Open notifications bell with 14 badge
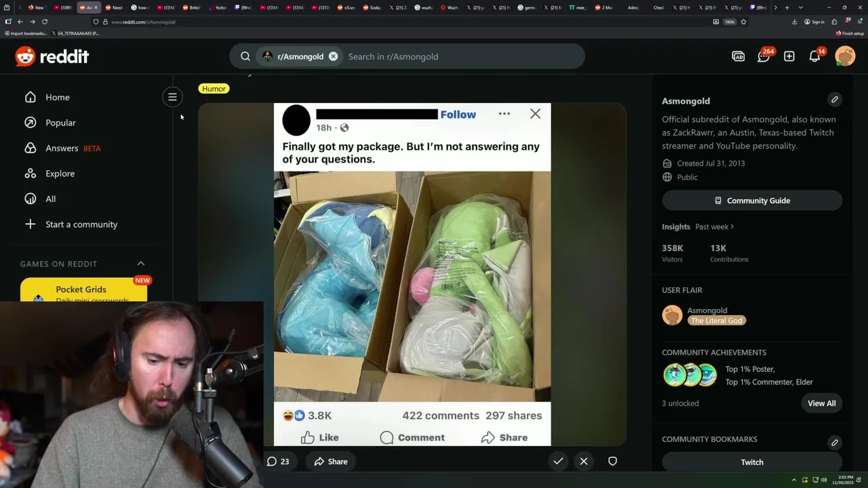868x488 pixels. [x=815, y=56]
